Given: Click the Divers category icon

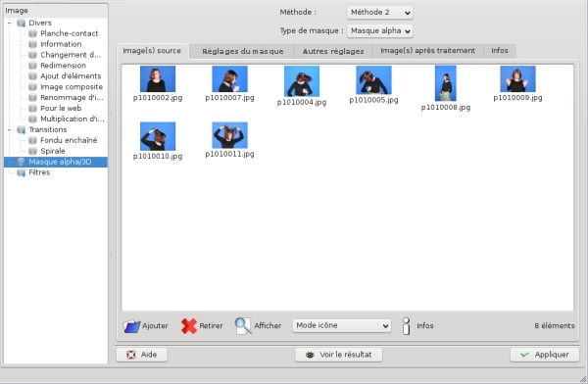Looking at the screenshot, I should pos(21,23).
